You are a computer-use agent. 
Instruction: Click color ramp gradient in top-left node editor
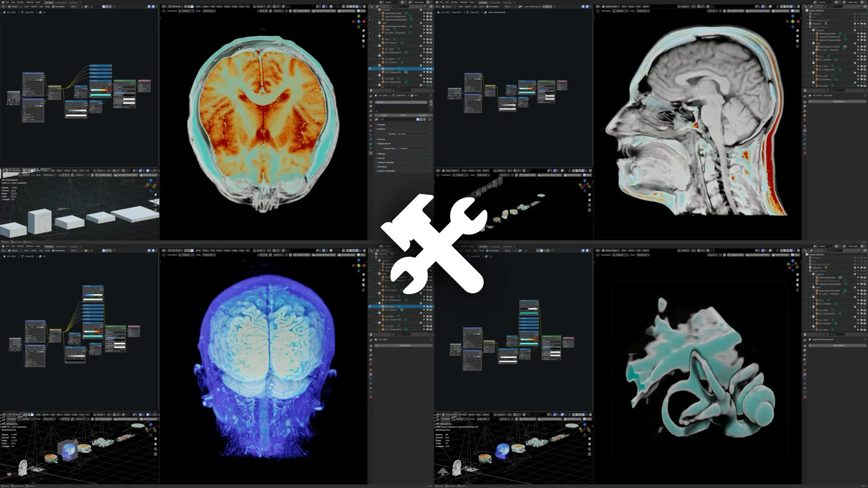(100, 90)
